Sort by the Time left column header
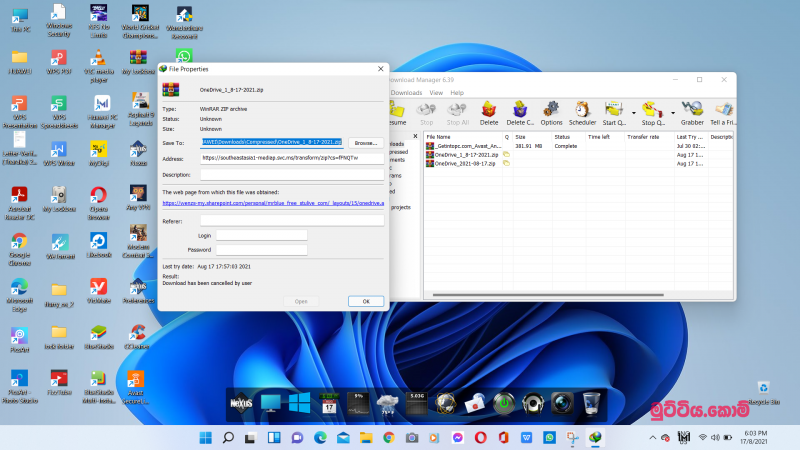This screenshot has height=450, width=800. [605, 137]
